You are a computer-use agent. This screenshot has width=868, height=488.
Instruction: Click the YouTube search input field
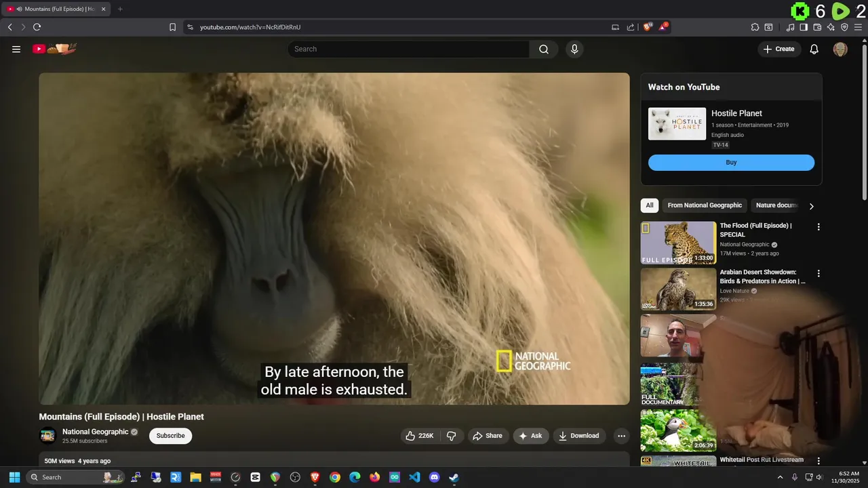pyautogui.click(x=409, y=49)
